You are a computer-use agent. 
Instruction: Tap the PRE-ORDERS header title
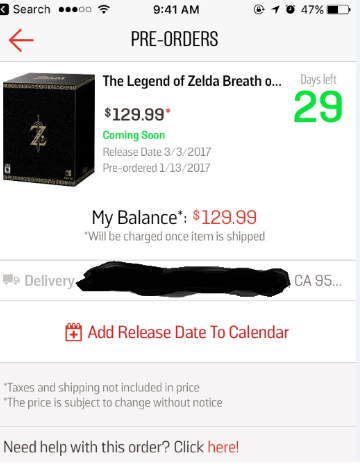[174, 39]
